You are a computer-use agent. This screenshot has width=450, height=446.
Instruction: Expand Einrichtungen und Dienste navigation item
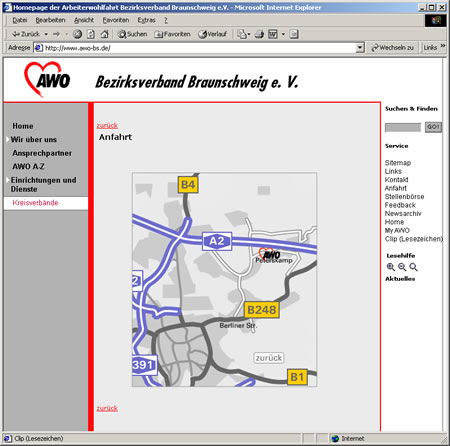(43, 184)
